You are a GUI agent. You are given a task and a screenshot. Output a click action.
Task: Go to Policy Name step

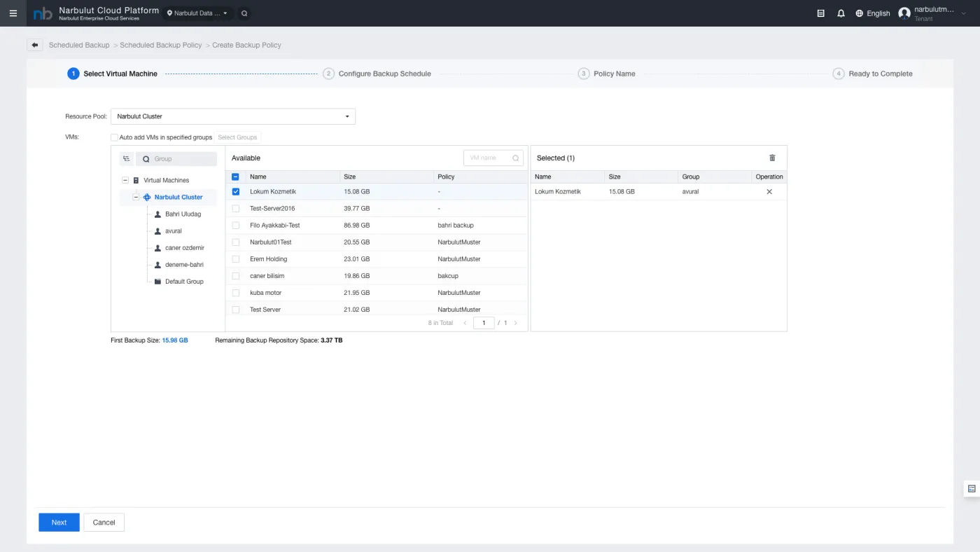point(607,74)
